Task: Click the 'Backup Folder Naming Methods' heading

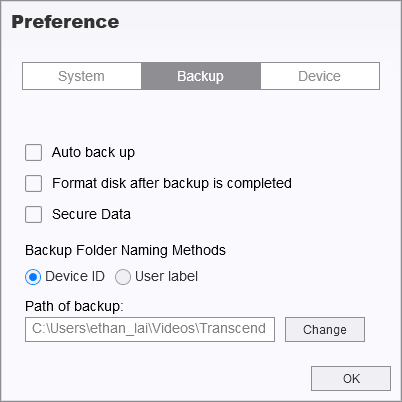Action: [125, 250]
